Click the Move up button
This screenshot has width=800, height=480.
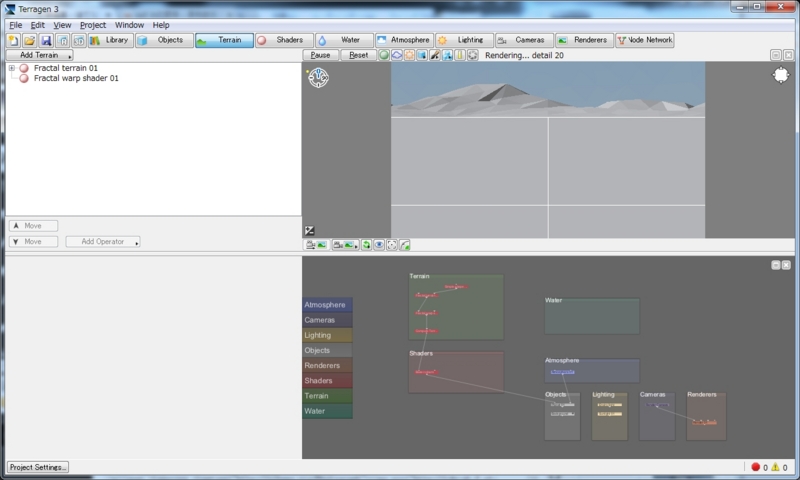(33, 225)
